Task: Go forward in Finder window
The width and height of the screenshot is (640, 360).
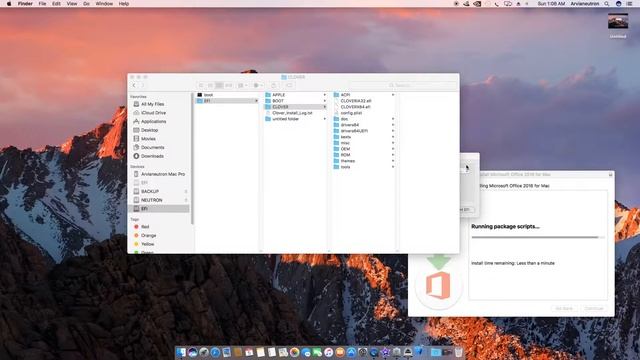Action: (142, 85)
